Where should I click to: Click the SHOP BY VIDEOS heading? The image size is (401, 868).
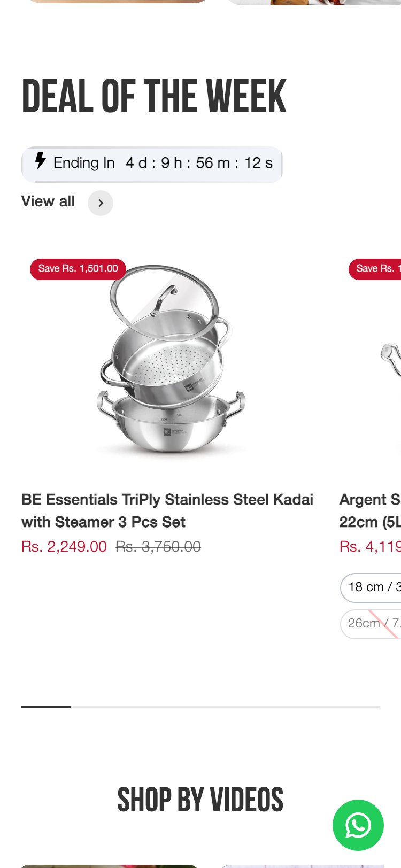coord(200,800)
